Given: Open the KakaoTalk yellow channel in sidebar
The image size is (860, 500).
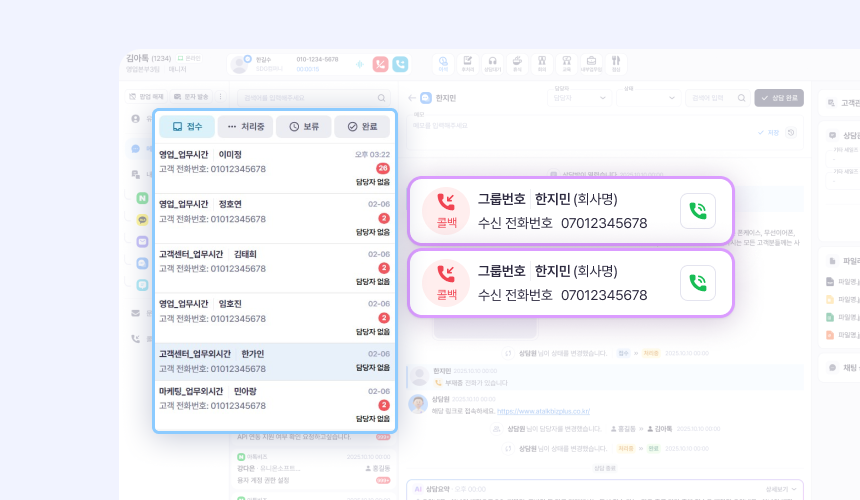Looking at the screenshot, I should coord(142,220).
